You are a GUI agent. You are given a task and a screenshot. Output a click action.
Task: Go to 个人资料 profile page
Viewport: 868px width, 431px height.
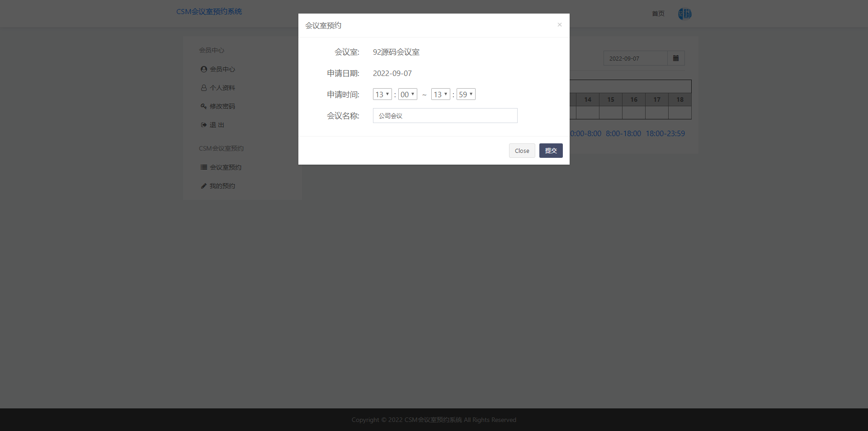pos(222,88)
